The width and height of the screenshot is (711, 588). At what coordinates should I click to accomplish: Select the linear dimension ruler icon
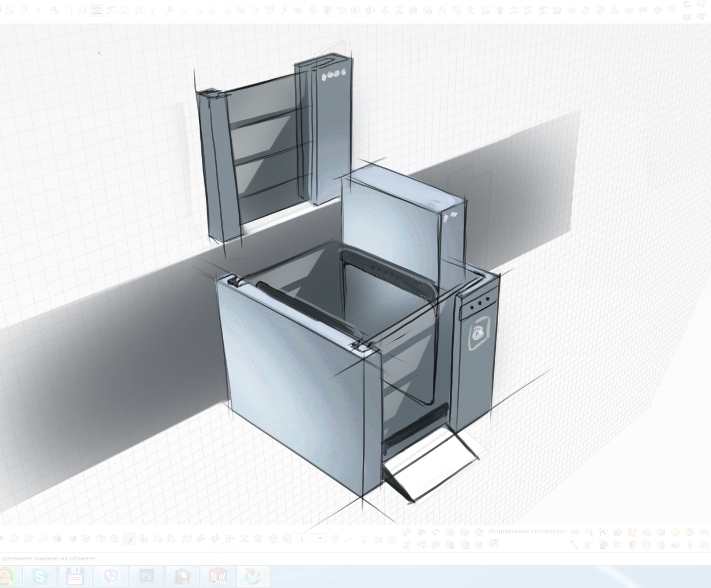pyautogui.click(x=378, y=539)
